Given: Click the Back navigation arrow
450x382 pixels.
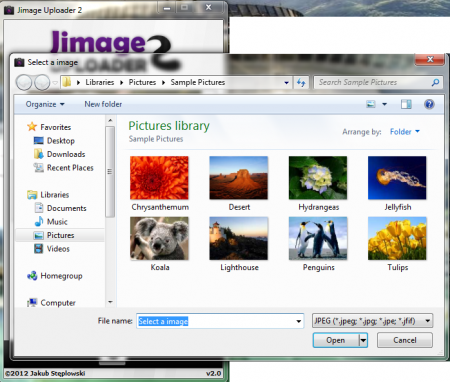Looking at the screenshot, I should (24, 82).
